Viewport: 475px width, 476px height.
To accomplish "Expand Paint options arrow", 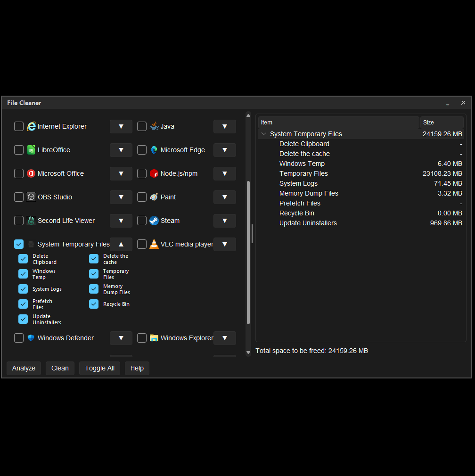I will point(225,197).
